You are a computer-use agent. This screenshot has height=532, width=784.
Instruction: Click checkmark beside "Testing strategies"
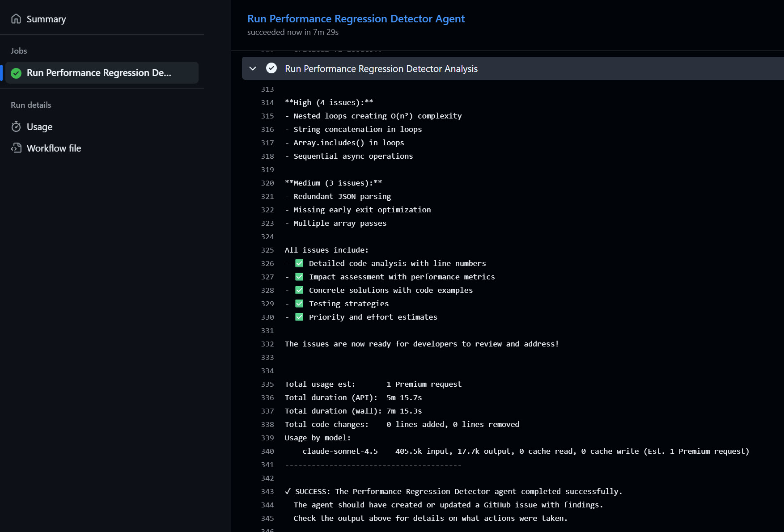[299, 303]
